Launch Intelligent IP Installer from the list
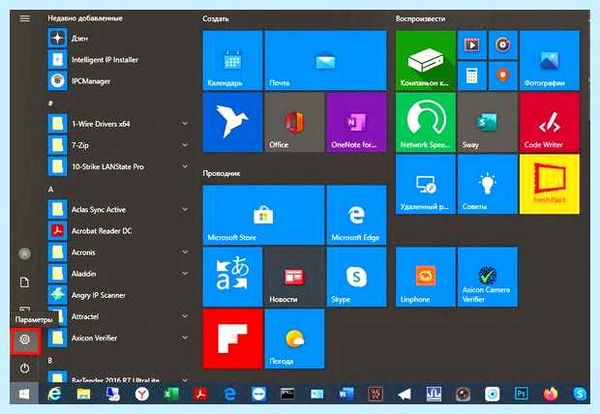Image resolution: width=600 pixels, height=414 pixels. coord(119,60)
